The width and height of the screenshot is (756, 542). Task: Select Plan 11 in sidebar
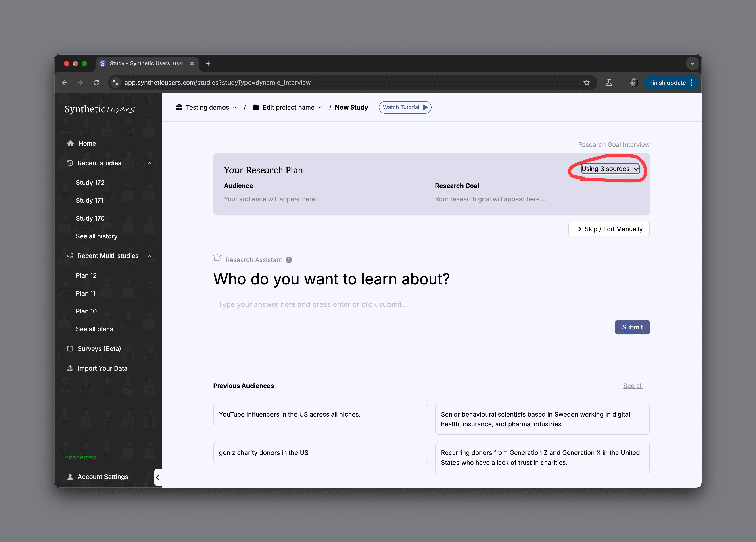86,293
